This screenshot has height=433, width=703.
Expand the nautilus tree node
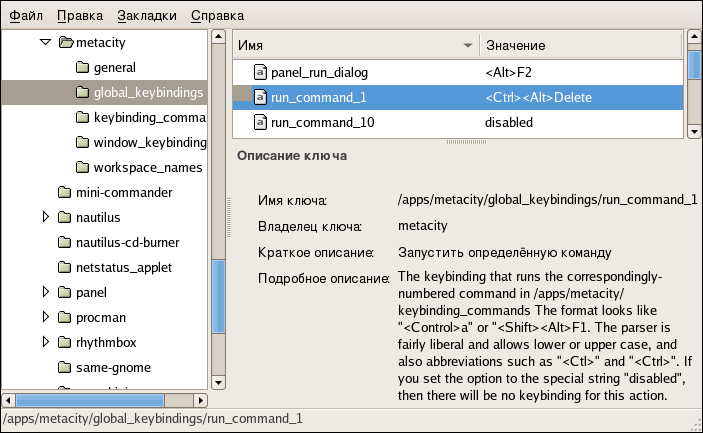coord(45,217)
